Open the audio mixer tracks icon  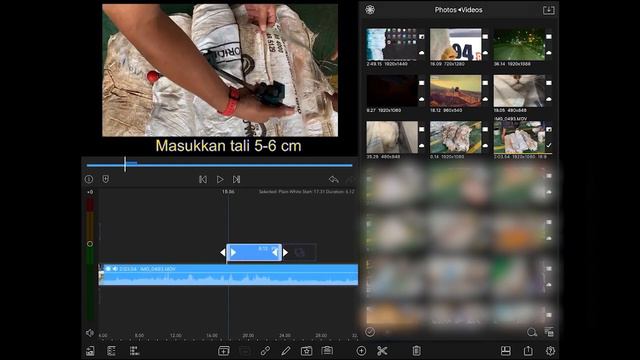(x=134, y=351)
